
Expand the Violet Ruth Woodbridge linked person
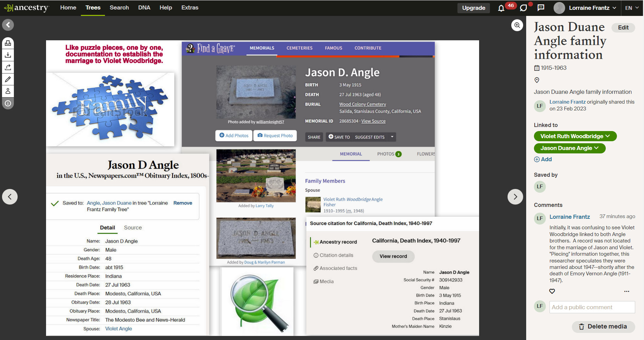pyautogui.click(x=575, y=136)
